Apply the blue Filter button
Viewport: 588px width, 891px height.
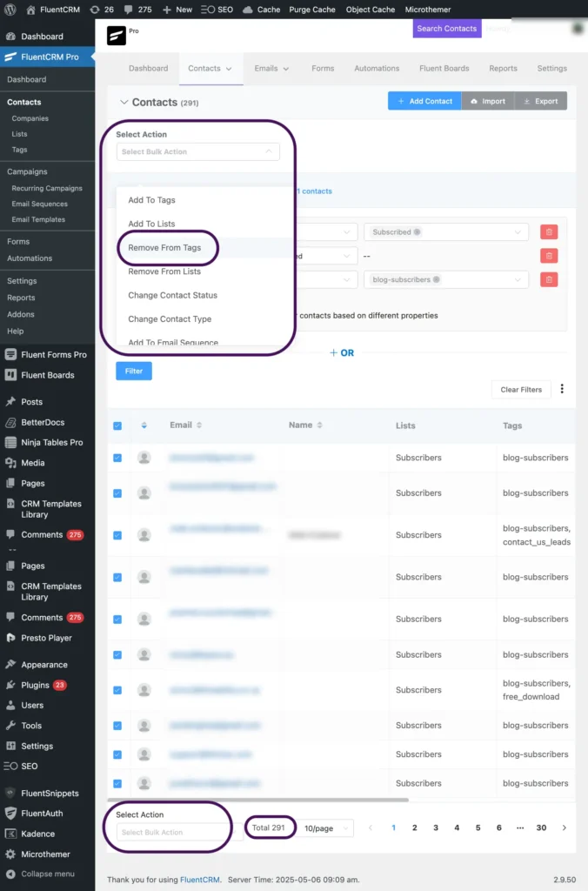click(x=134, y=371)
